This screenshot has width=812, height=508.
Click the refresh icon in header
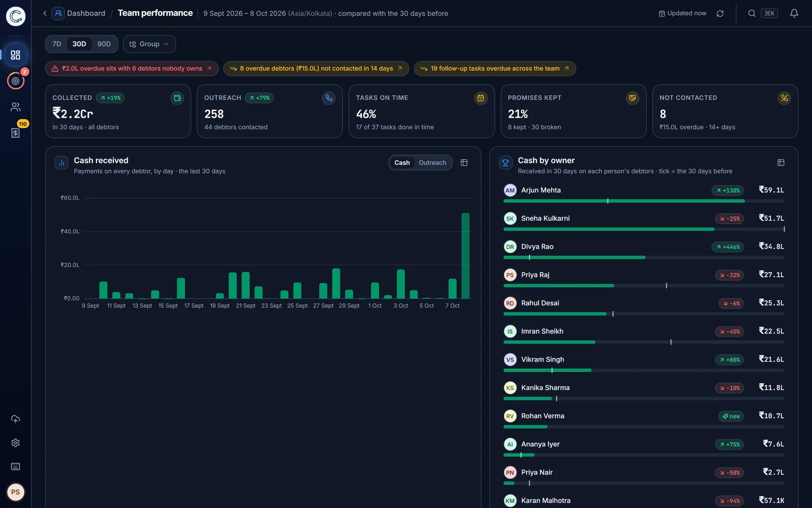(720, 13)
